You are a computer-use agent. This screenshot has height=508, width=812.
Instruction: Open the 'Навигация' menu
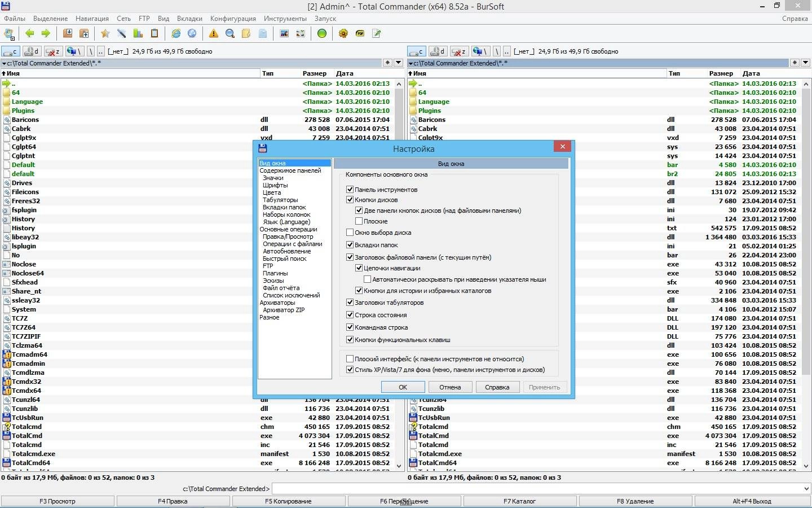pos(92,19)
